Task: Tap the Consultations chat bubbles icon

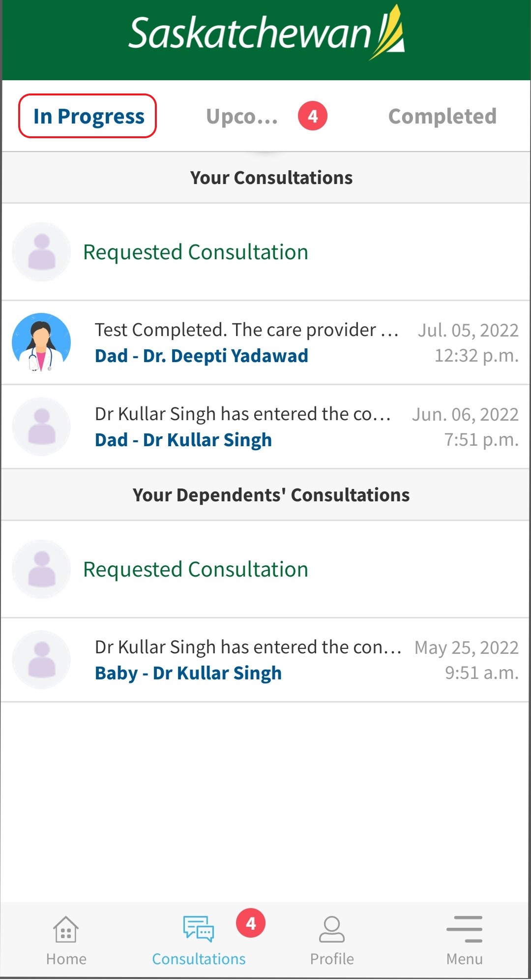Action: [x=198, y=929]
